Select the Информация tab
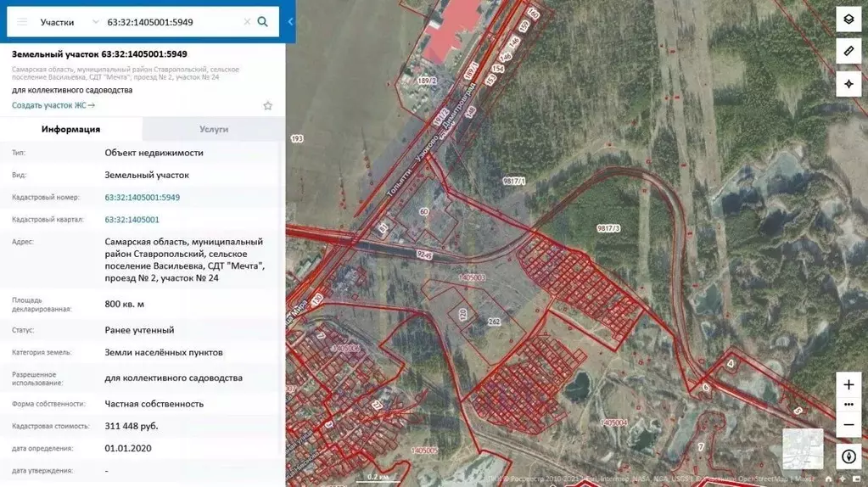Viewport: 868px width, 487px height. 71,130
